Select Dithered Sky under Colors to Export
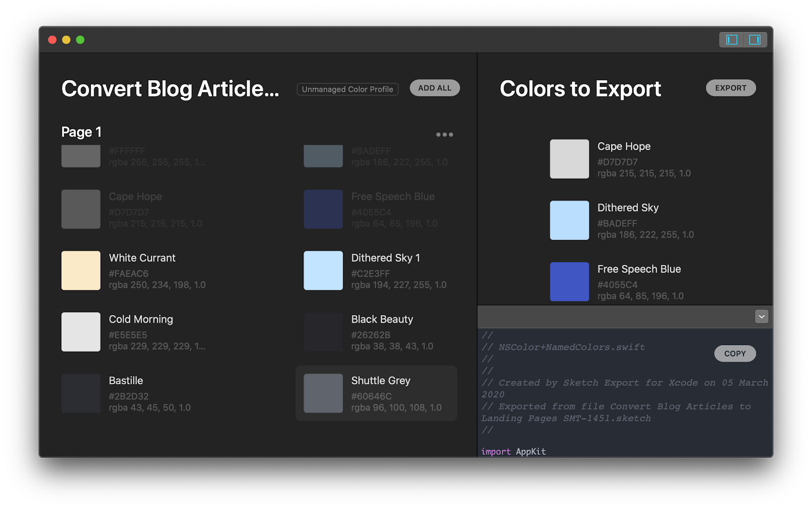812x509 pixels. (x=569, y=220)
